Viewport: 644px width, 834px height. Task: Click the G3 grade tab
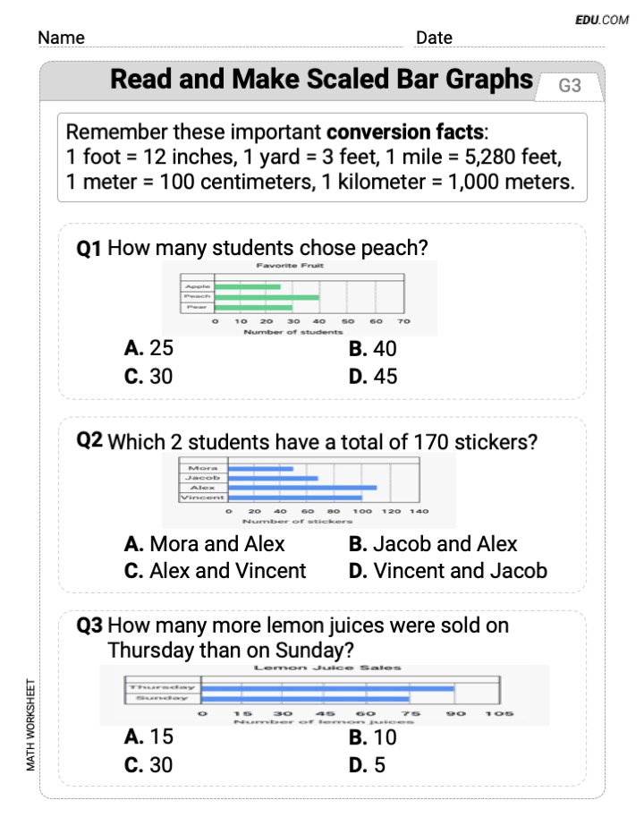click(570, 86)
